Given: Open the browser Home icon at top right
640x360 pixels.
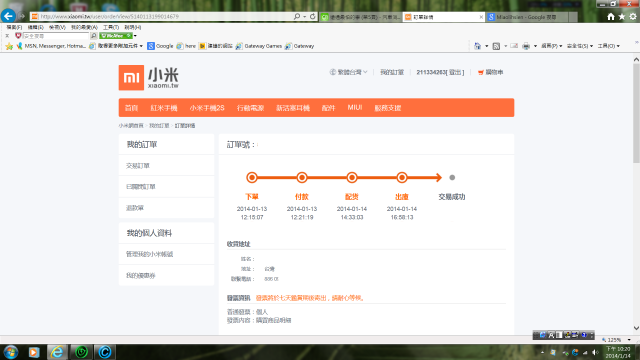Looking at the screenshot, I should pyautogui.click(x=611, y=16).
